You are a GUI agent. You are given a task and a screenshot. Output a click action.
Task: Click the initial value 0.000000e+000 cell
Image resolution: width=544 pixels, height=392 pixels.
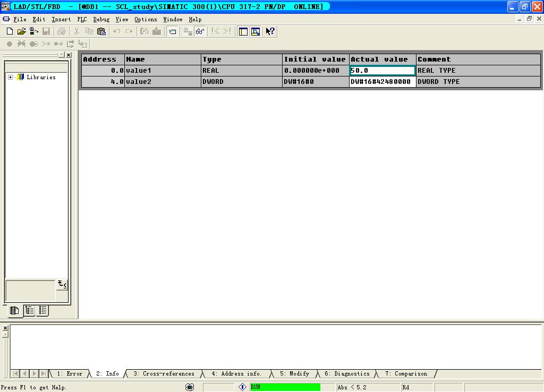pos(316,71)
